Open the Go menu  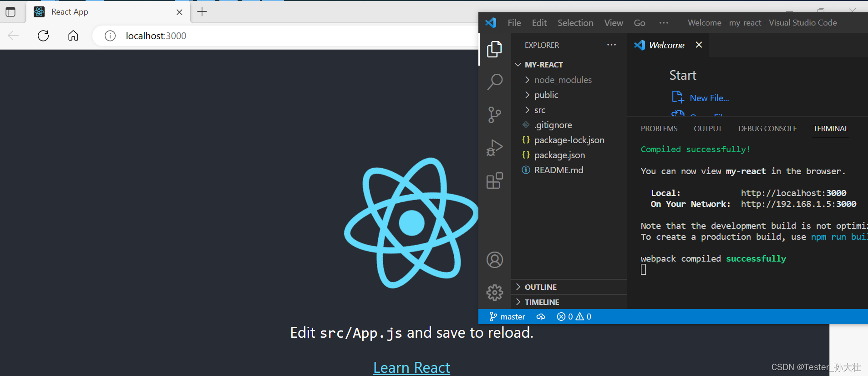[640, 23]
